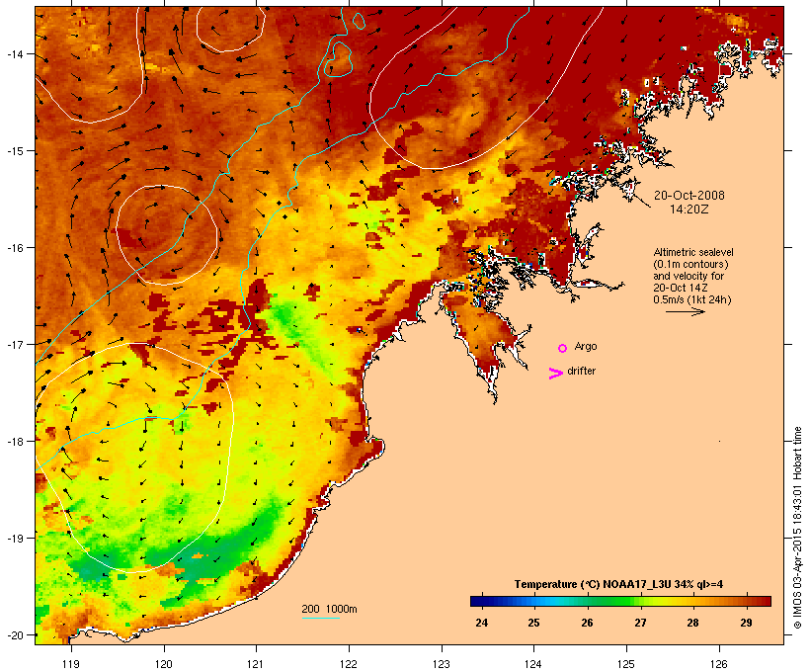
Task: Click the colorbar tick label 25
Action: 533,623
